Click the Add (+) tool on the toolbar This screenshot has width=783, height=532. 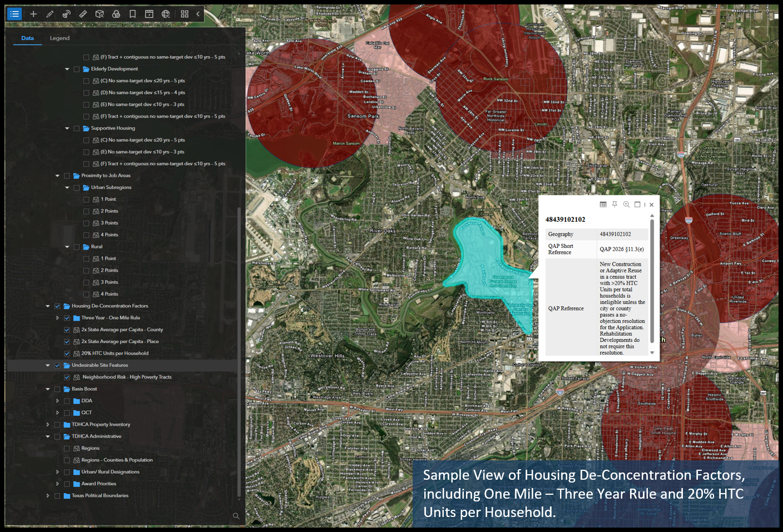33,14
